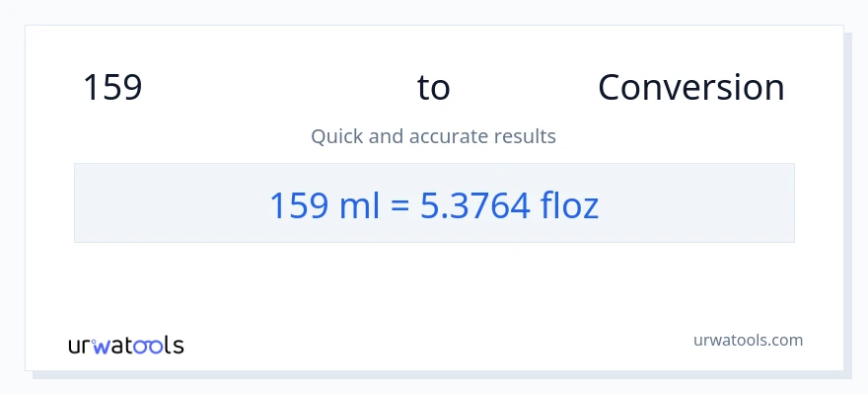868x395 pixels.
Task: Click "159" in the page heading
Action: click(112, 88)
